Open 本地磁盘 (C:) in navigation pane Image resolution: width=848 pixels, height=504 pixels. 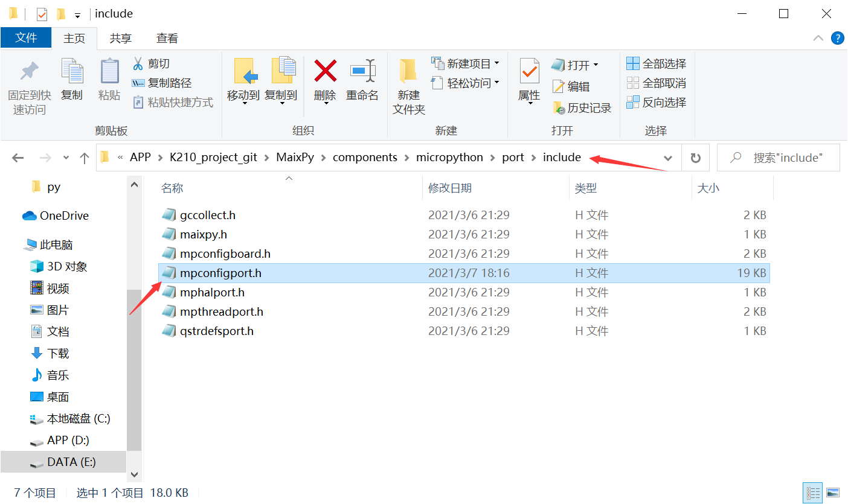(x=71, y=418)
